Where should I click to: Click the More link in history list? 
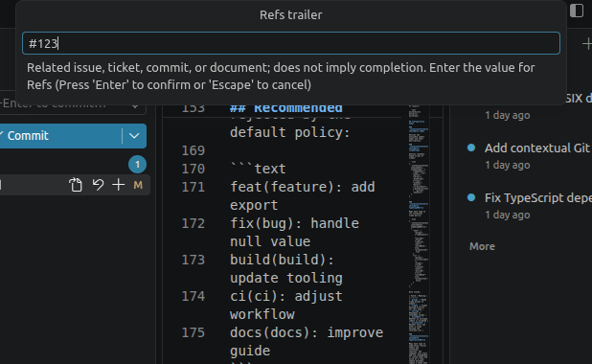click(482, 246)
